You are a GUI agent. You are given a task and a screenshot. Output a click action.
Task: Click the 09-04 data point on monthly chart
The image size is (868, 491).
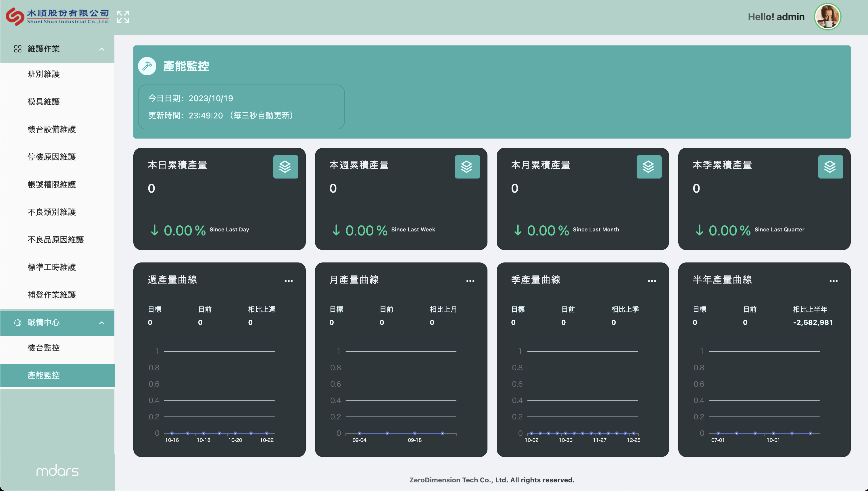coord(359,433)
